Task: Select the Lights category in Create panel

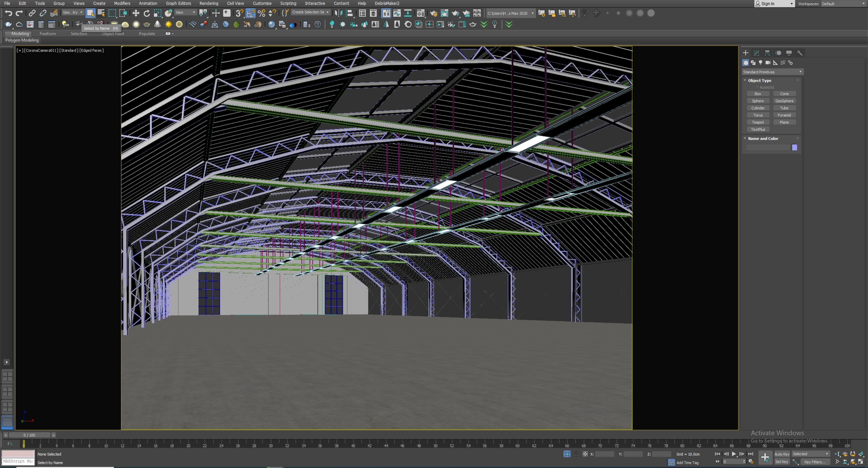Action: coord(760,63)
